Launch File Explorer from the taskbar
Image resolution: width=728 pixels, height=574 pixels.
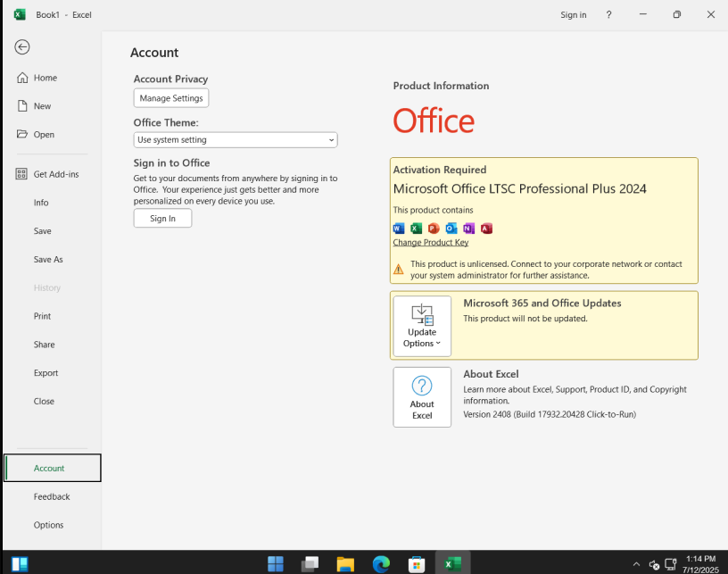tap(345, 564)
